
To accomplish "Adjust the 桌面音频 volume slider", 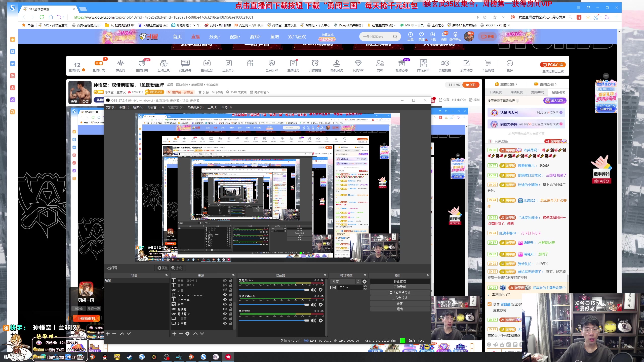I will (274, 321).
